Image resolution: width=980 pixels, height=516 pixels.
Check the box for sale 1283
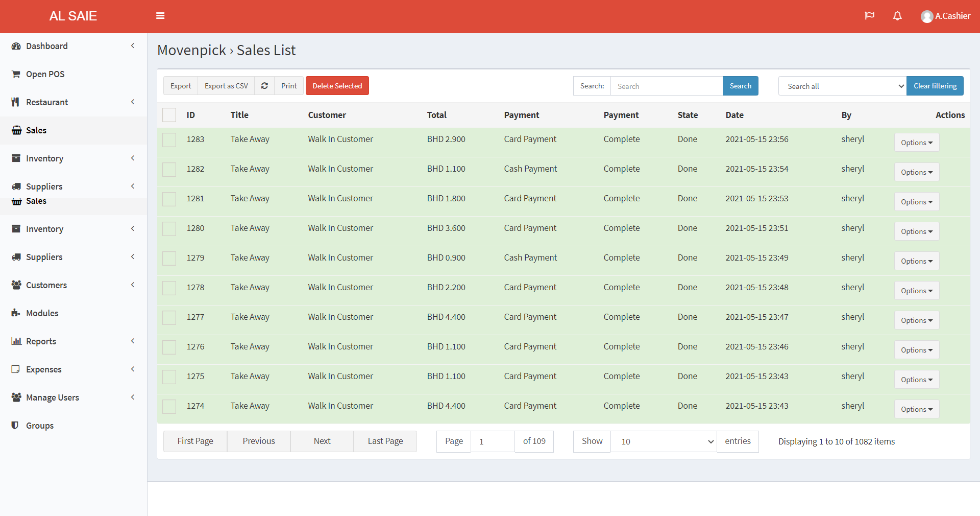[169, 139]
